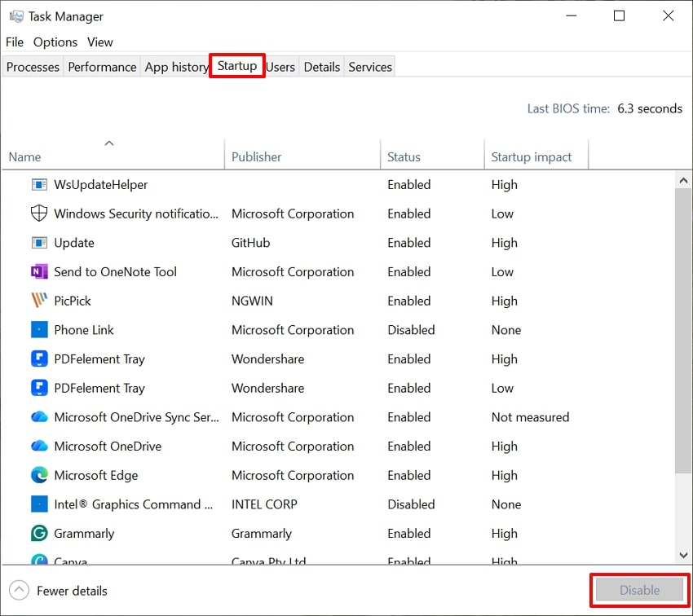Select the Microsoft Edge browser icon
The height and width of the screenshot is (616, 693).
click(38, 475)
